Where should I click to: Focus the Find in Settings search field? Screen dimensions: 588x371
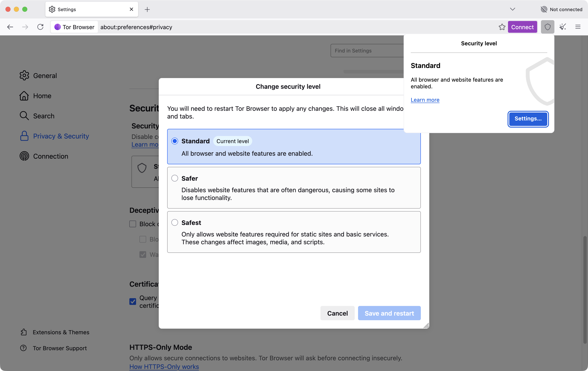point(367,51)
